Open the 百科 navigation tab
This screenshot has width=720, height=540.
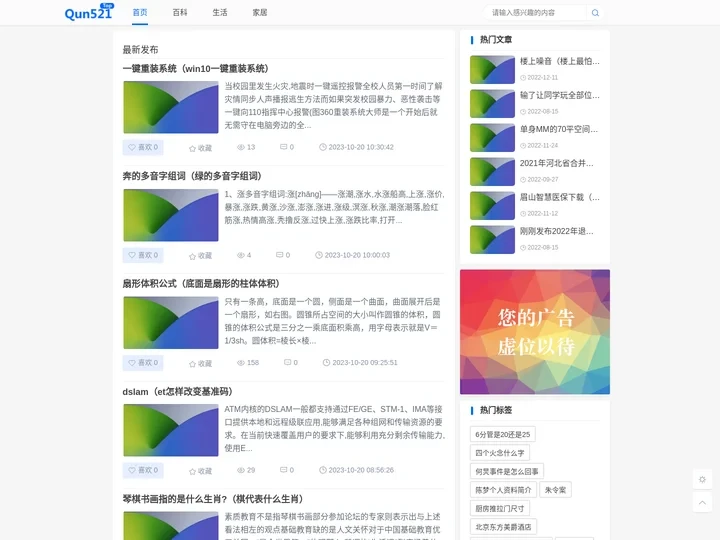[x=180, y=12]
